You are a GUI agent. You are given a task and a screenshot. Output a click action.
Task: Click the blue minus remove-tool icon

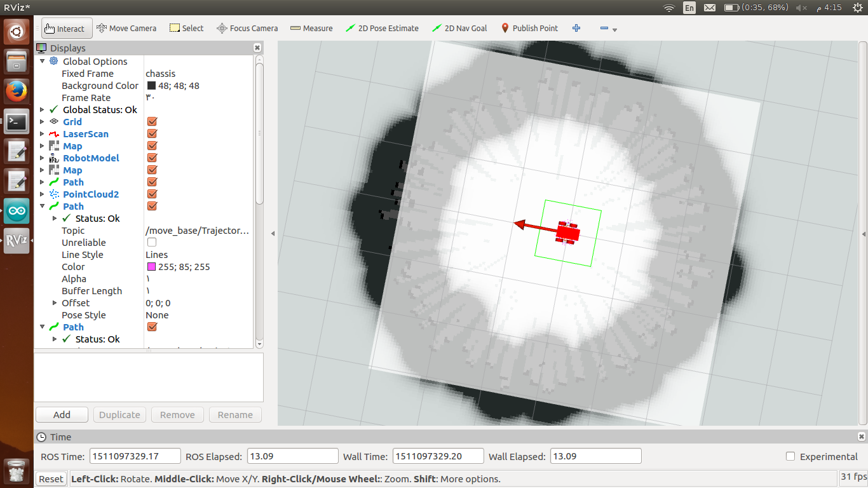[604, 28]
